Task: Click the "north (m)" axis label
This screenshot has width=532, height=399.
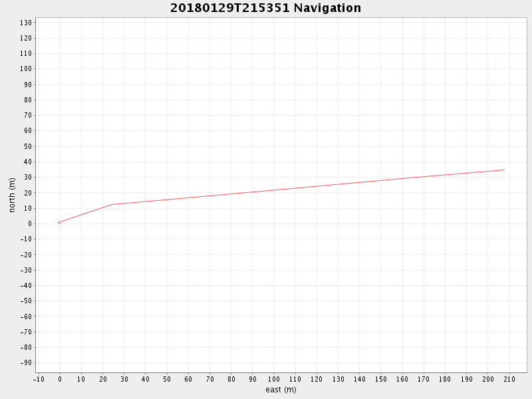Action: click(x=12, y=195)
